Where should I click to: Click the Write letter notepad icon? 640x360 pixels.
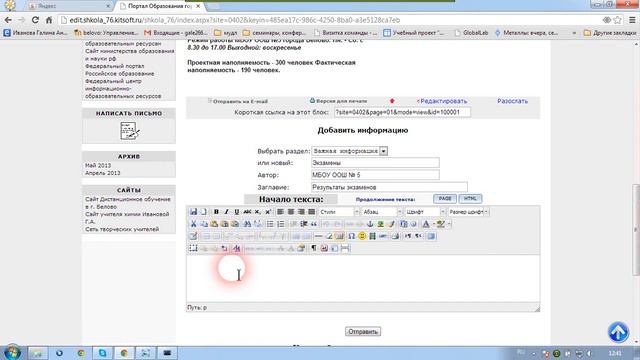click(x=130, y=131)
